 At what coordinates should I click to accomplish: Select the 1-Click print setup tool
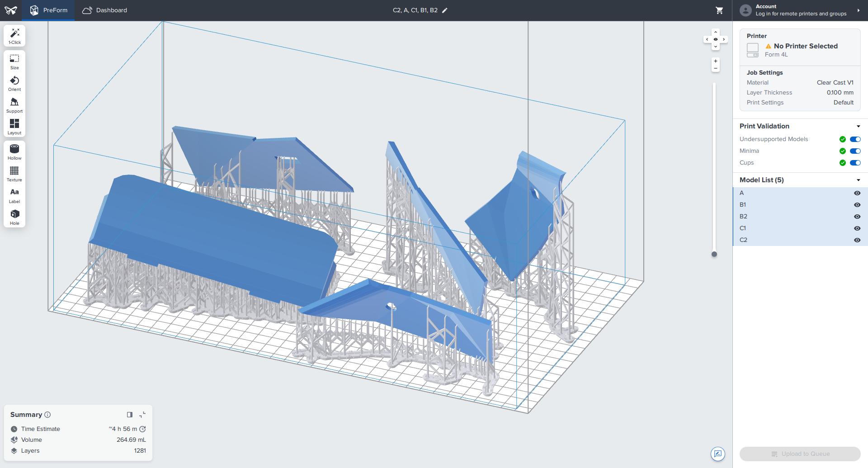(x=14, y=36)
